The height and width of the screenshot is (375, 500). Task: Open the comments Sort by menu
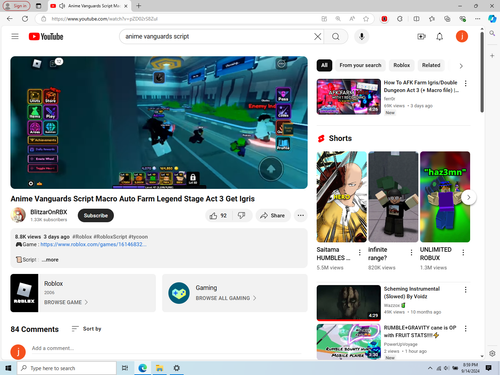click(86, 329)
